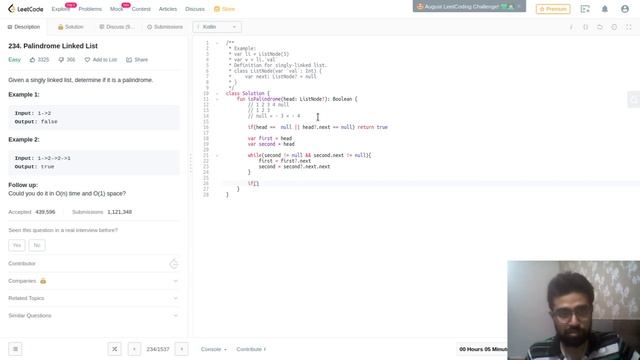Viewport: 640px width, 360px height.
Task: Open the Problems page
Action: point(90,9)
